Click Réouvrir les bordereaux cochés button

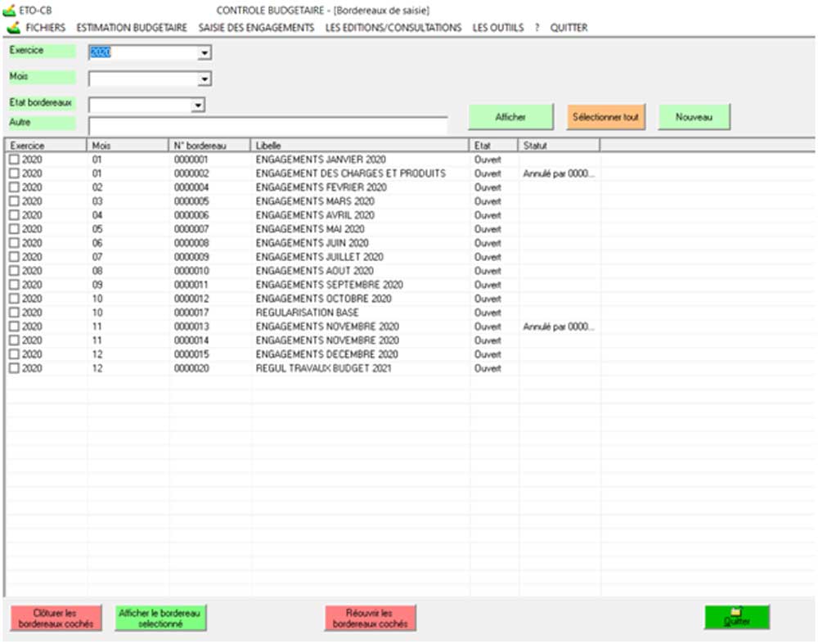370,618
